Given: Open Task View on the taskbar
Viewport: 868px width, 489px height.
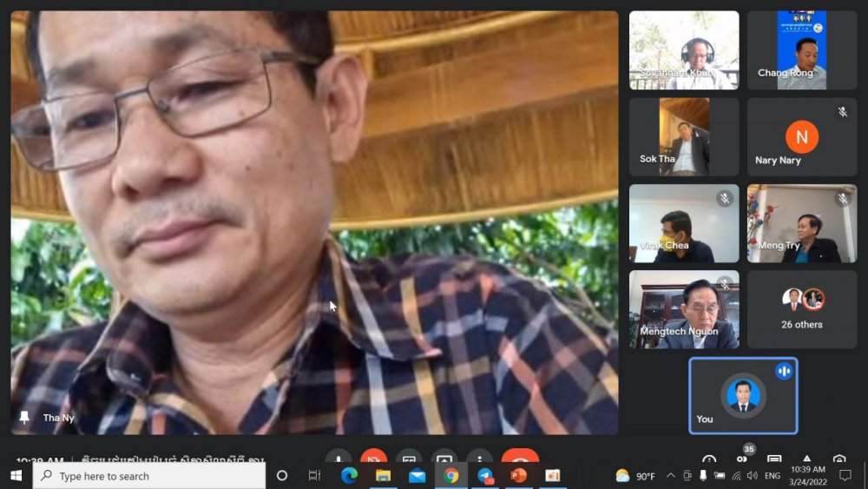Looking at the screenshot, I should 314,475.
